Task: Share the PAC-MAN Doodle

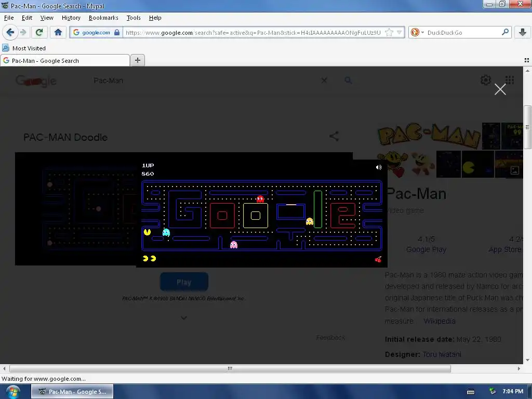Action: [x=334, y=137]
